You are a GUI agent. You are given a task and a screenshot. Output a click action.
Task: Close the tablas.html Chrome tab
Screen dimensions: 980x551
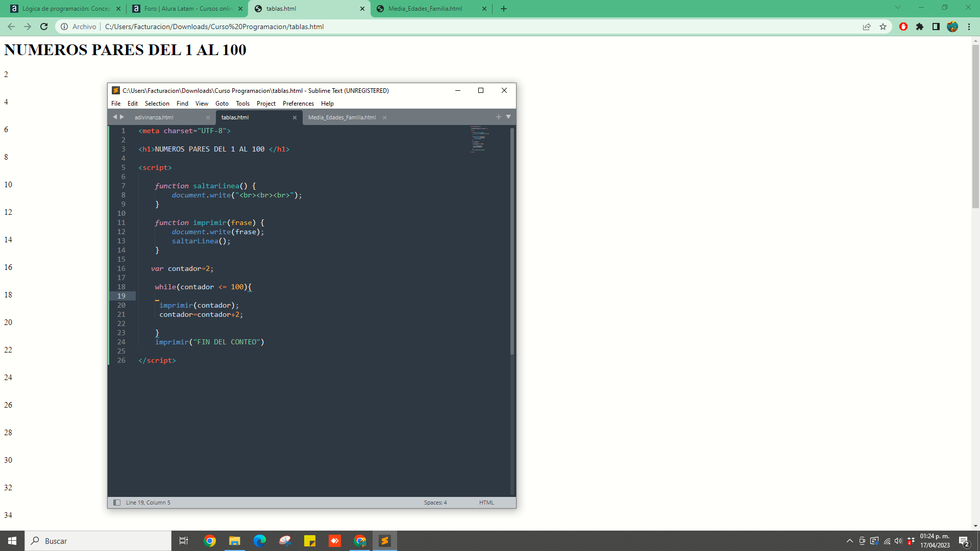point(362,9)
